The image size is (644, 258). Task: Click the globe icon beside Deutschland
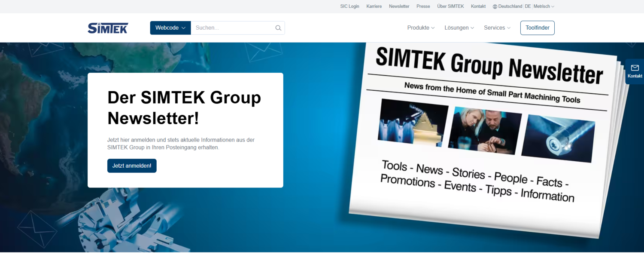point(495,6)
